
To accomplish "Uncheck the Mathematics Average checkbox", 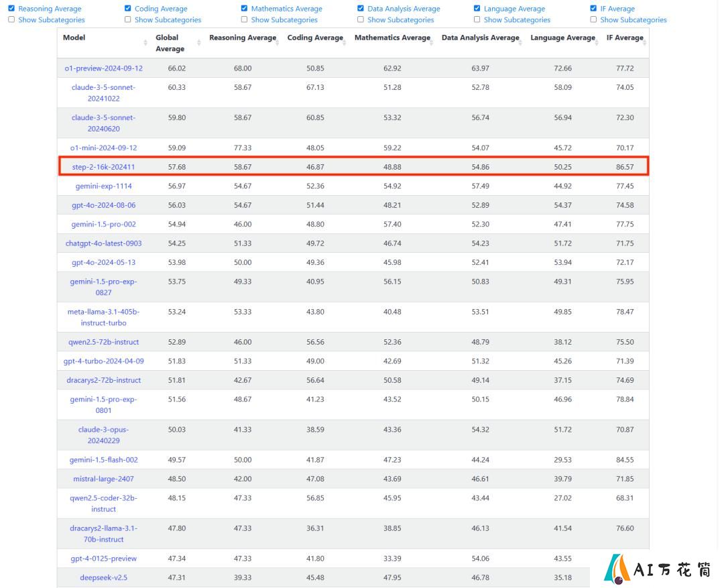I will 244,8.
